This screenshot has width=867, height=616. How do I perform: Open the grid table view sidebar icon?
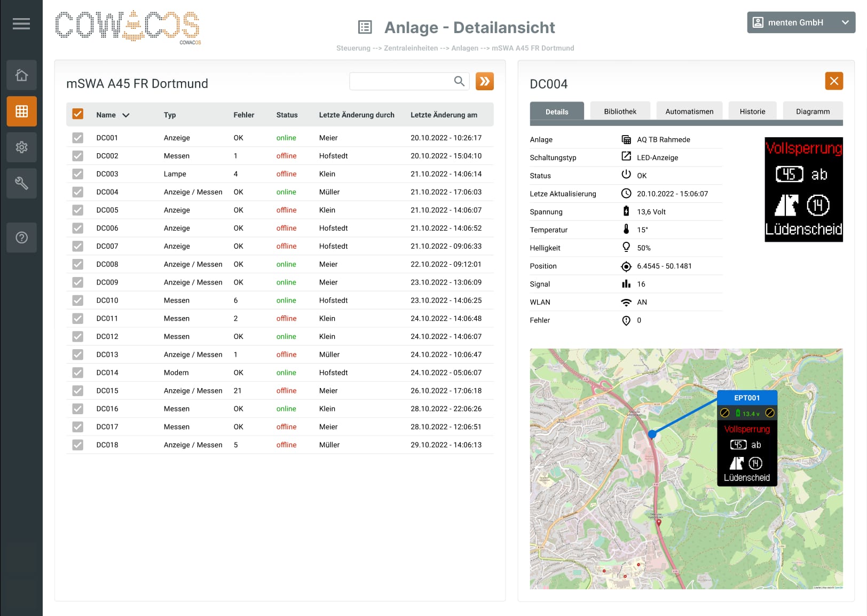click(21, 111)
